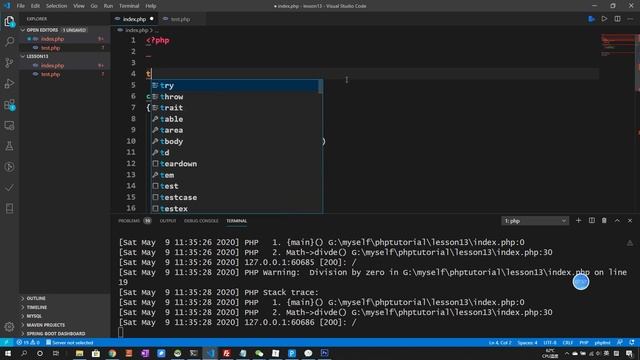Click the feedback icon in status bar

coord(620,342)
